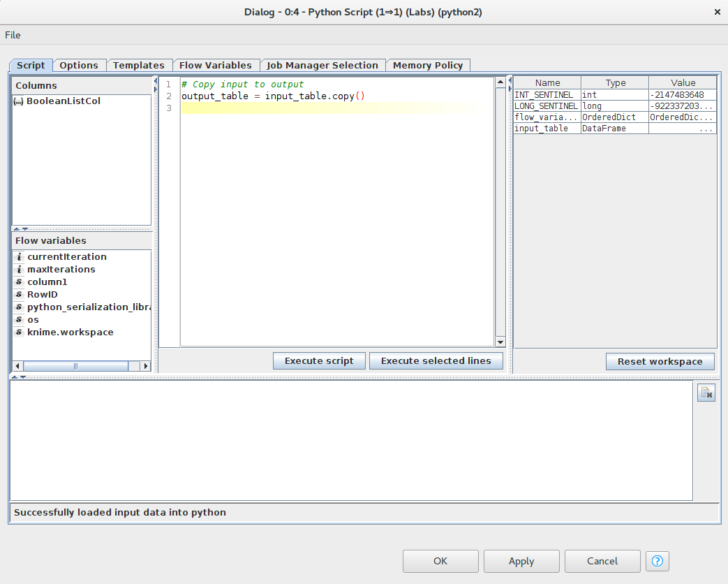
Task: Click Reset workspace button
Action: tap(660, 362)
